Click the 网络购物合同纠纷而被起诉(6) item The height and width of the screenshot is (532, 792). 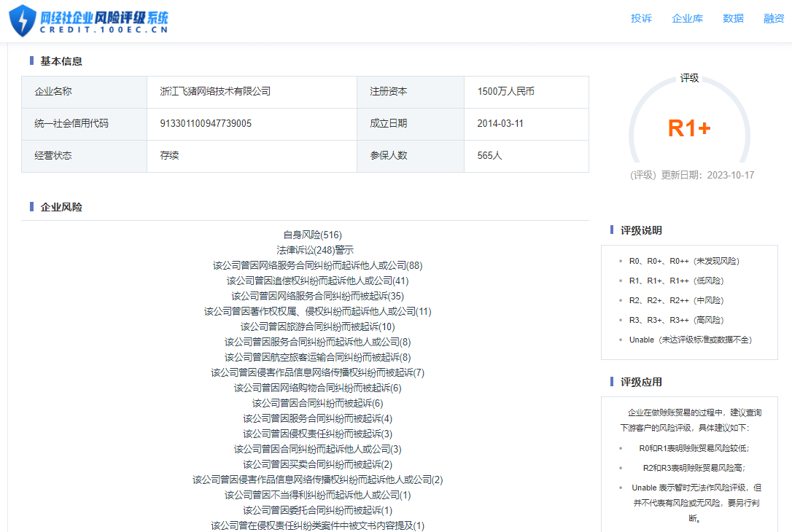tap(317, 388)
